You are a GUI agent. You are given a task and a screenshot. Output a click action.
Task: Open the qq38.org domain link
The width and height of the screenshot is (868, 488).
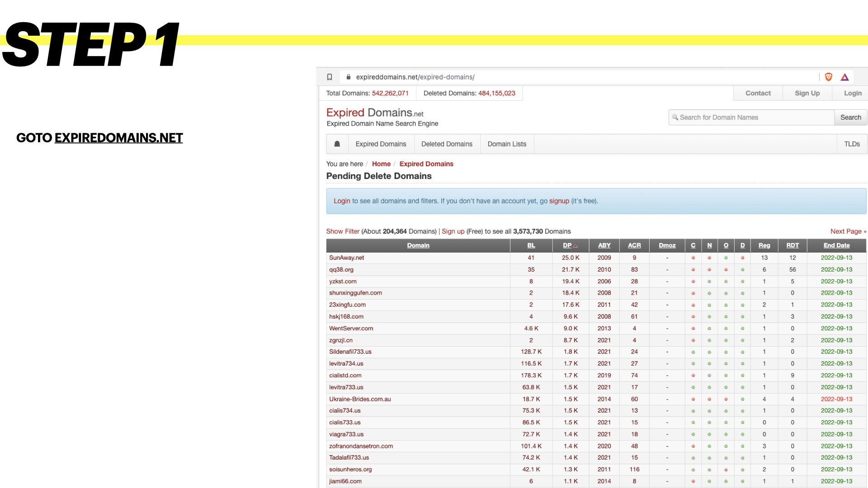pos(341,269)
